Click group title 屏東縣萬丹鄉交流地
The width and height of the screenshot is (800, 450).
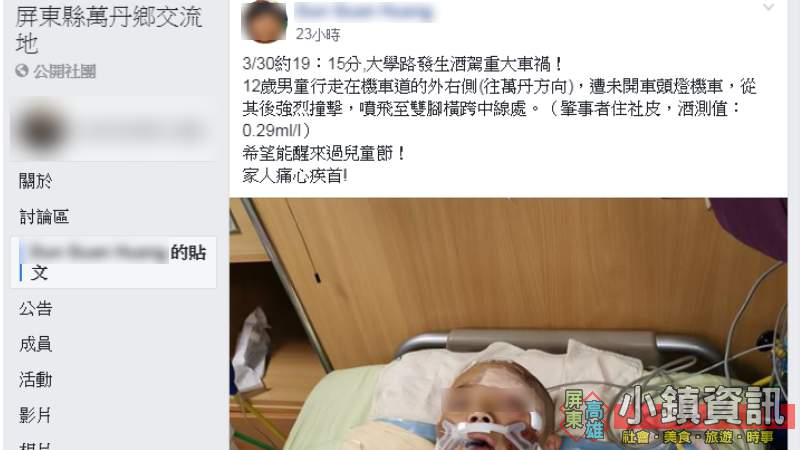pos(109,30)
